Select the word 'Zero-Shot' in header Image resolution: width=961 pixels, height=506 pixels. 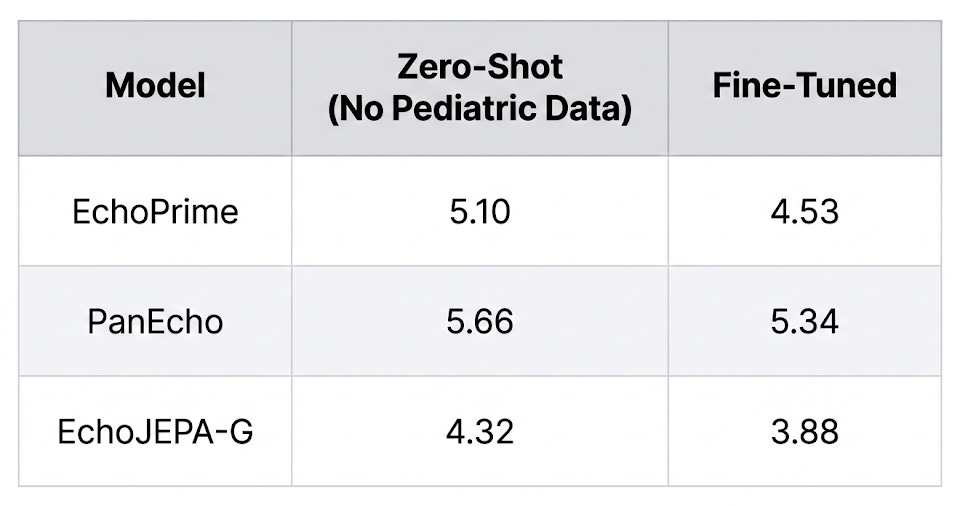(480, 66)
